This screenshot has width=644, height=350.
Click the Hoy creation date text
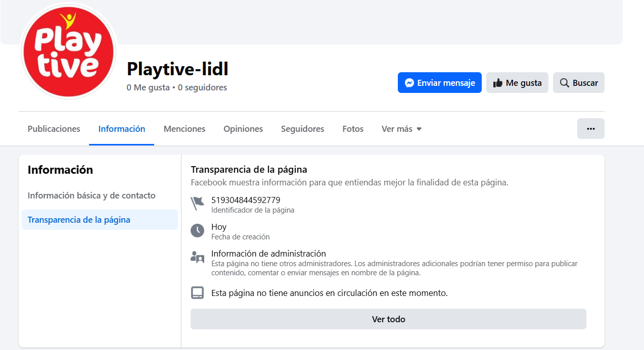tap(219, 227)
